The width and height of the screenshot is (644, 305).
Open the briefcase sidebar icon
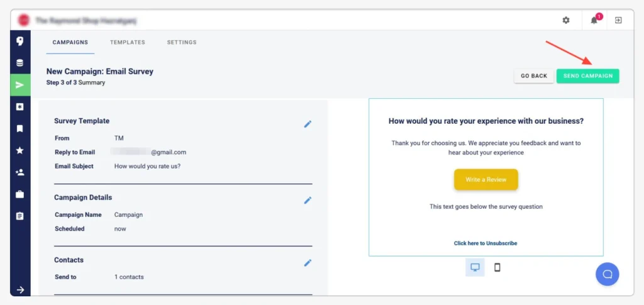point(19,194)
